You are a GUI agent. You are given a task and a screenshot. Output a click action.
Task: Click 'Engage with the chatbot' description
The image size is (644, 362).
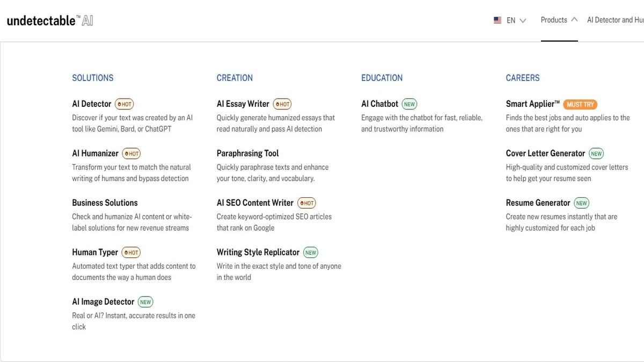(422, 123)
